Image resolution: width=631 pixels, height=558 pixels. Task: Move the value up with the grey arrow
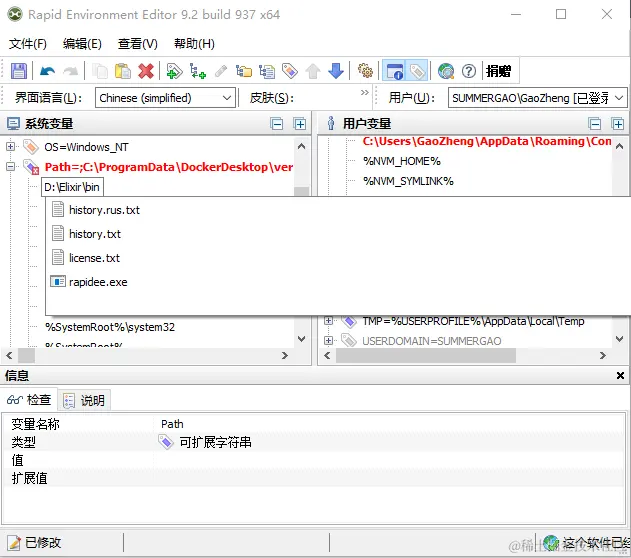pyautogui.click(x=313, y=71)
